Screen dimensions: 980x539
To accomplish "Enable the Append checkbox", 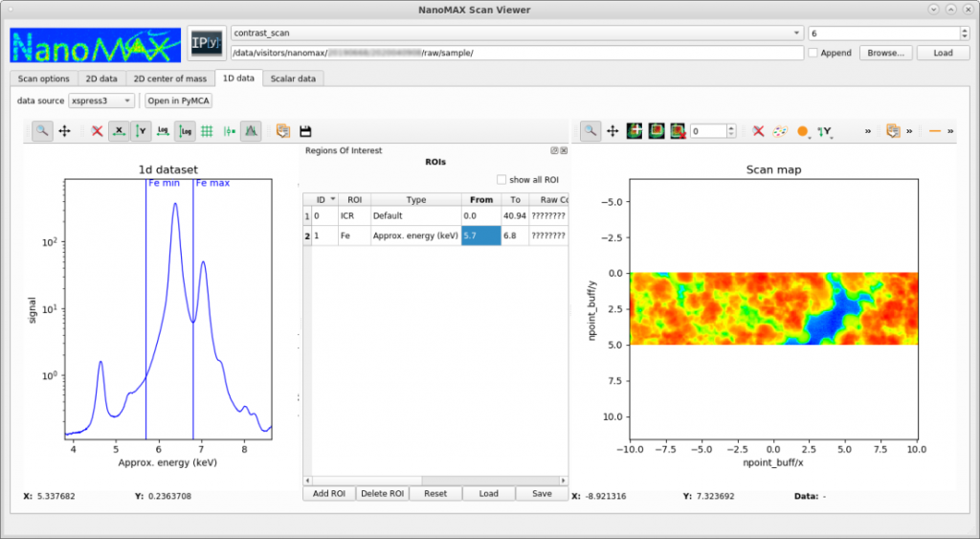I will pyautogui.click(x=813, y=54).
